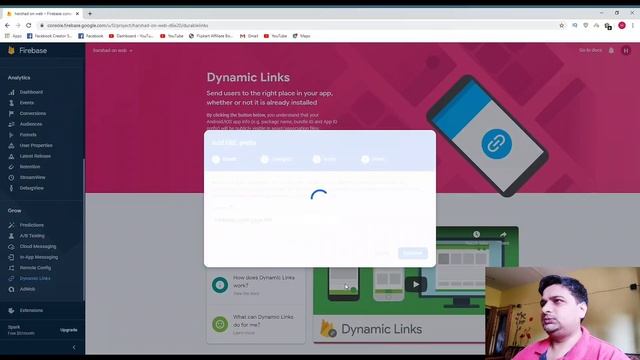
Task: Click the Analytics section heading
Action: coord(19,78)
